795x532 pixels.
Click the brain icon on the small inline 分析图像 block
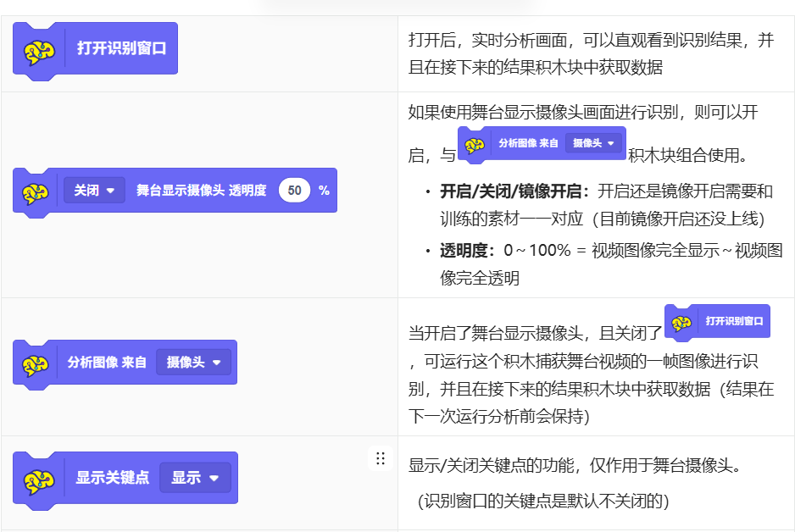(x=475, y=145)
